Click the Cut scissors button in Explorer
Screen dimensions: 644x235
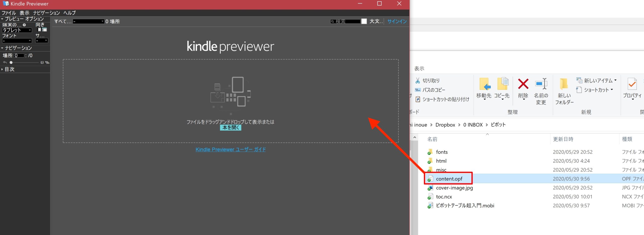(427, 81)
